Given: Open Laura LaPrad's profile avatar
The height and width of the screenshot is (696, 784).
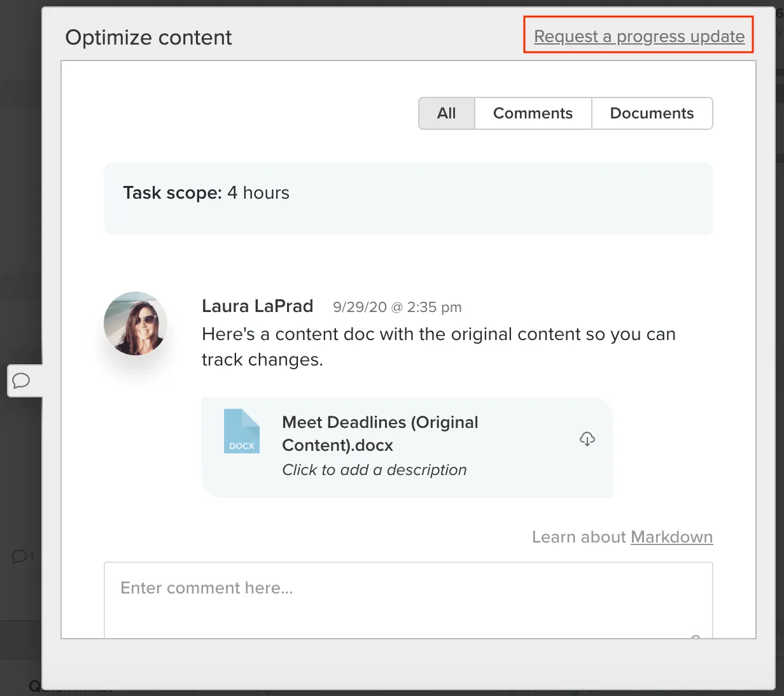Looking at the screenshot, I should pos(135,323).
